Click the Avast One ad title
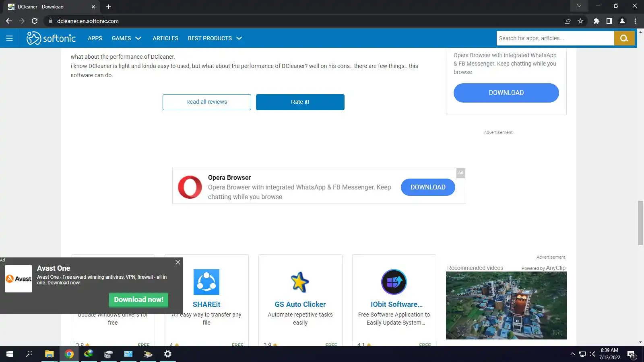This screenshot has height=362, width=644. click(54, 268)
